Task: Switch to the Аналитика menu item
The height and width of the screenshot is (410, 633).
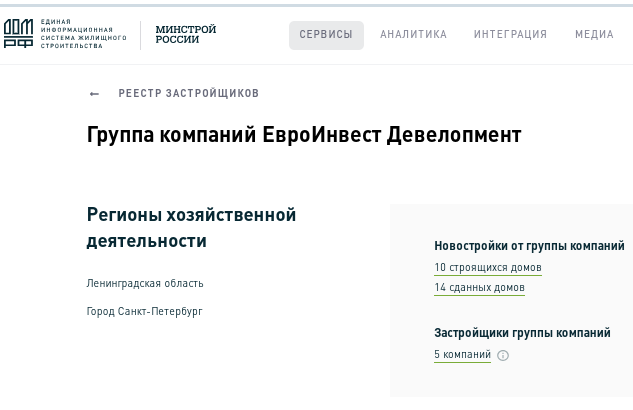Action: coord(413,35)
